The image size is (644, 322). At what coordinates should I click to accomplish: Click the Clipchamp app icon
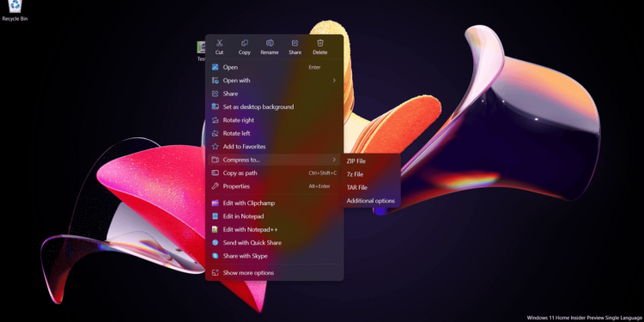click(x=216, y=203)
